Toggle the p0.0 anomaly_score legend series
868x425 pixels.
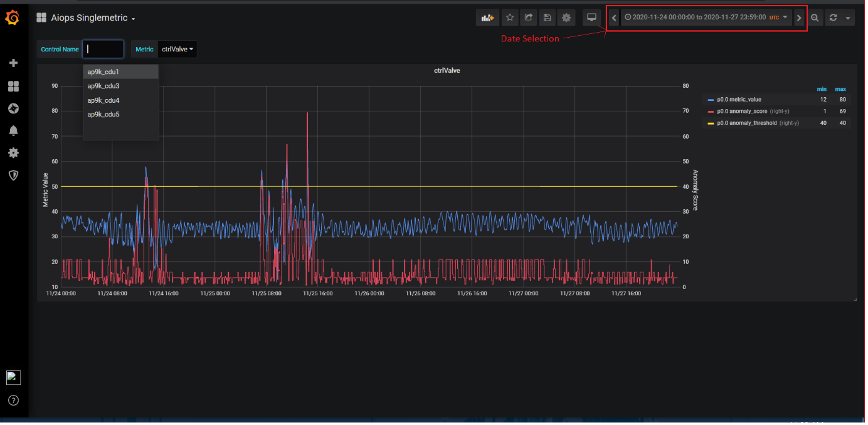742,112
